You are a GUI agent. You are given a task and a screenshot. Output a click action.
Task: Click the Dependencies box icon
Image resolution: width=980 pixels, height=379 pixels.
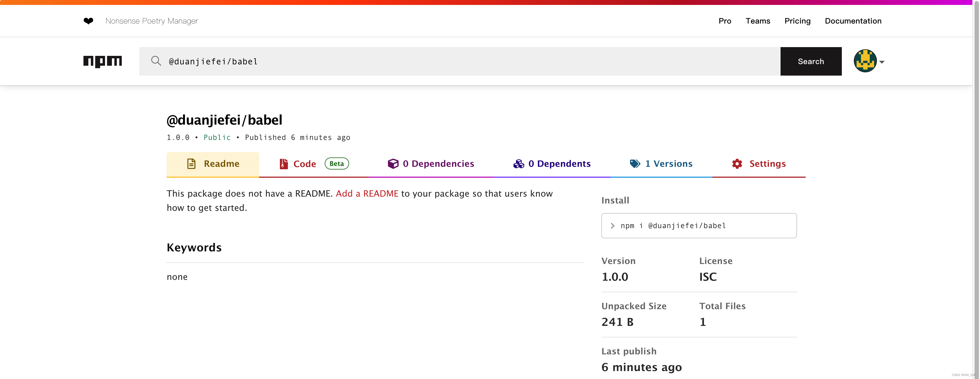[x=393, y=164]
